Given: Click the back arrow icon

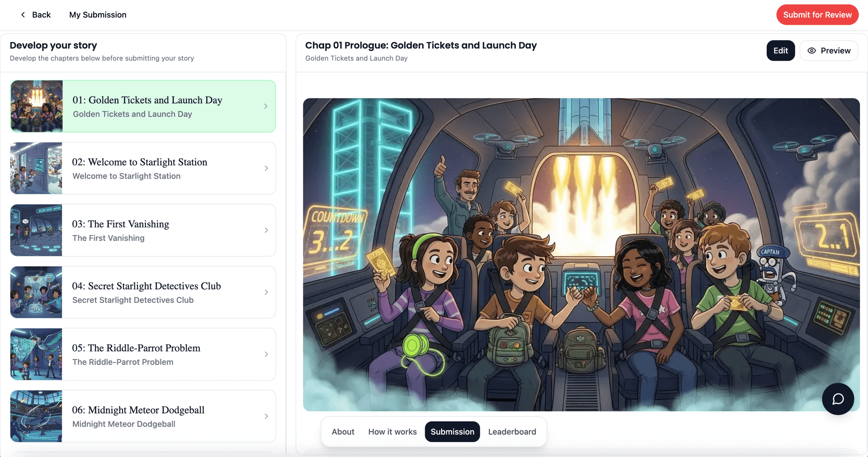Looking at the screenshot, I should 23,15.
